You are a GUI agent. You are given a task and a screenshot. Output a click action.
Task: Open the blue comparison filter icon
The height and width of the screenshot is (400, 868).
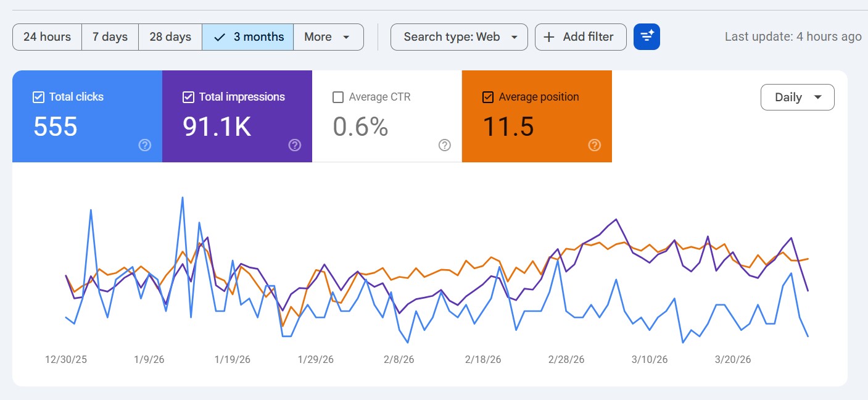pos(647,36)
